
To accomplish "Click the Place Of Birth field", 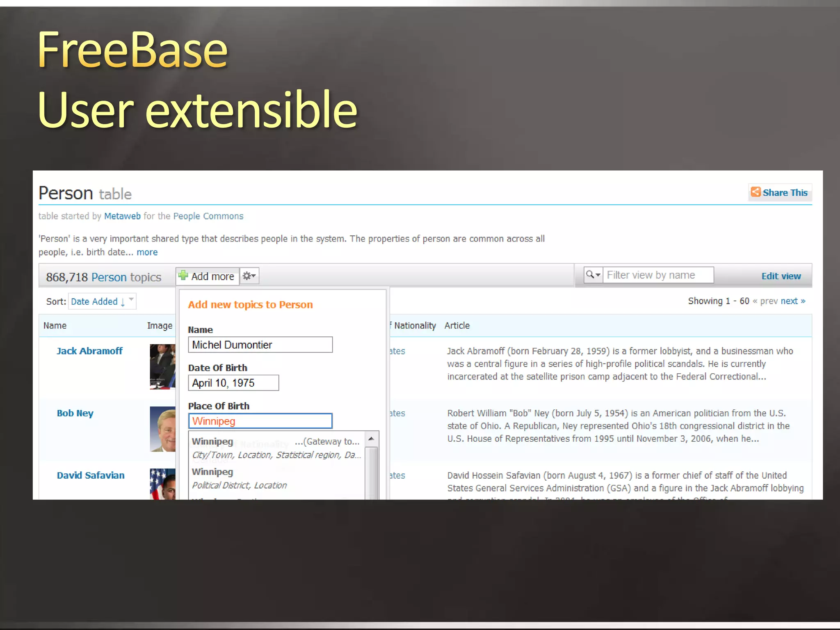I will point(260,421).
